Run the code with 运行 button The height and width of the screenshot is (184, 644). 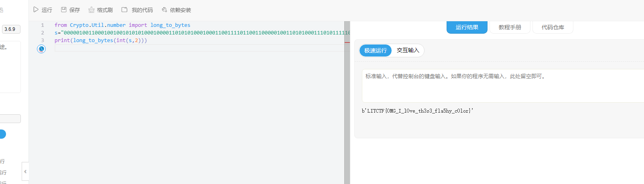(x=43, y=10)
